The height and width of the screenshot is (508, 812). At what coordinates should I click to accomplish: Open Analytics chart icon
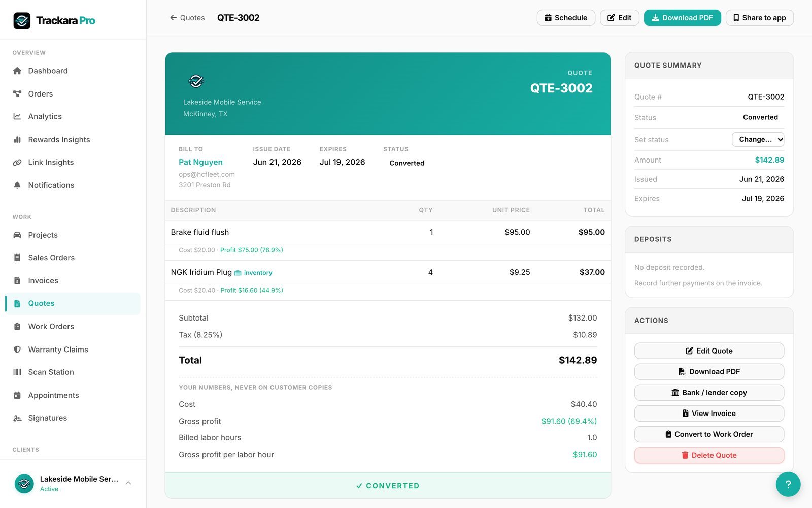17,116
